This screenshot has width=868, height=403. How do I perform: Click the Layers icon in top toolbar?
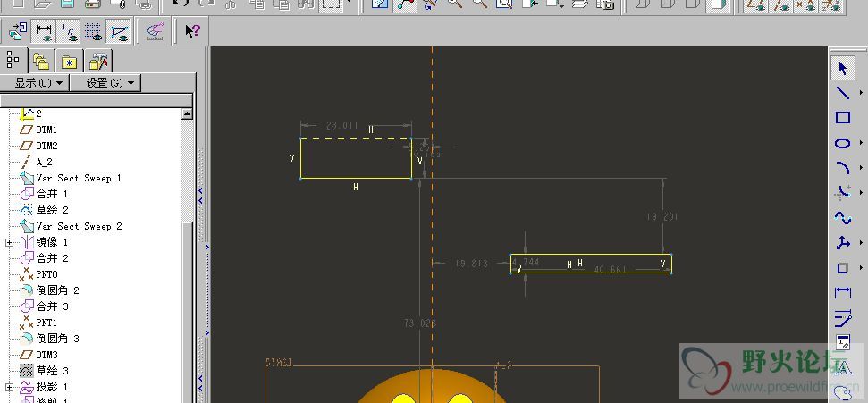pos(579,4)
